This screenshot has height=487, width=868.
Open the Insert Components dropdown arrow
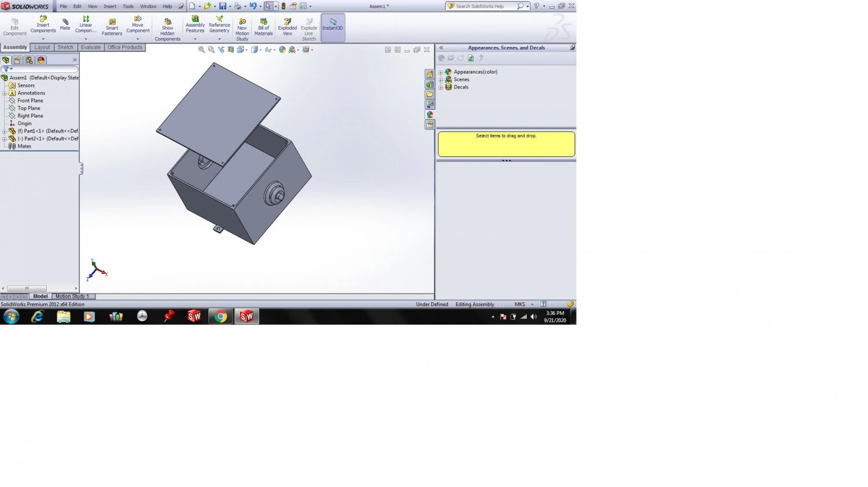[43, 39]
